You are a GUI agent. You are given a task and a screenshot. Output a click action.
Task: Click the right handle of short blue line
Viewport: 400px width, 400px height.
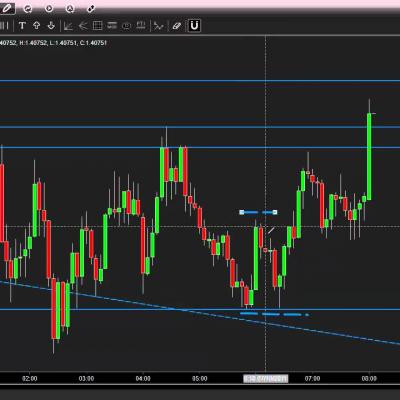(275, 212)
